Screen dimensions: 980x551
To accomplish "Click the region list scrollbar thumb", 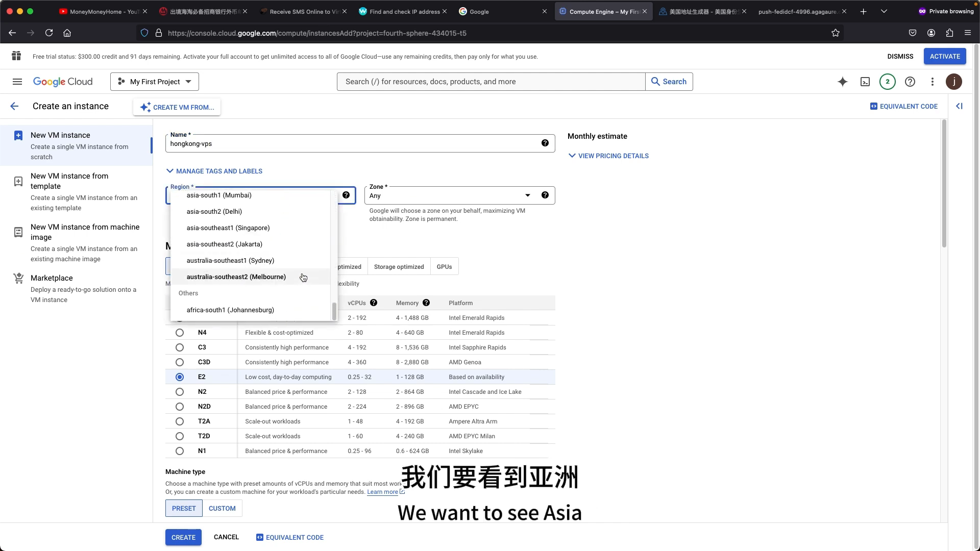I will [x=334, y=311].
